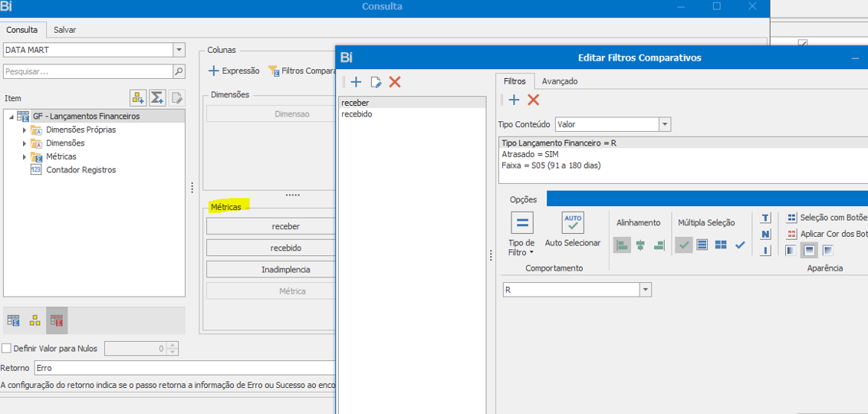Screen dimensions: 868x414
Task: Set alignment to center
Action: [640, 245]
